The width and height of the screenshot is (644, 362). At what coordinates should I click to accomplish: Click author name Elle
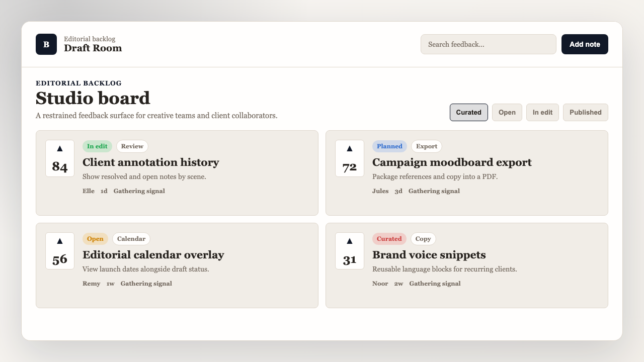(89, 191)
